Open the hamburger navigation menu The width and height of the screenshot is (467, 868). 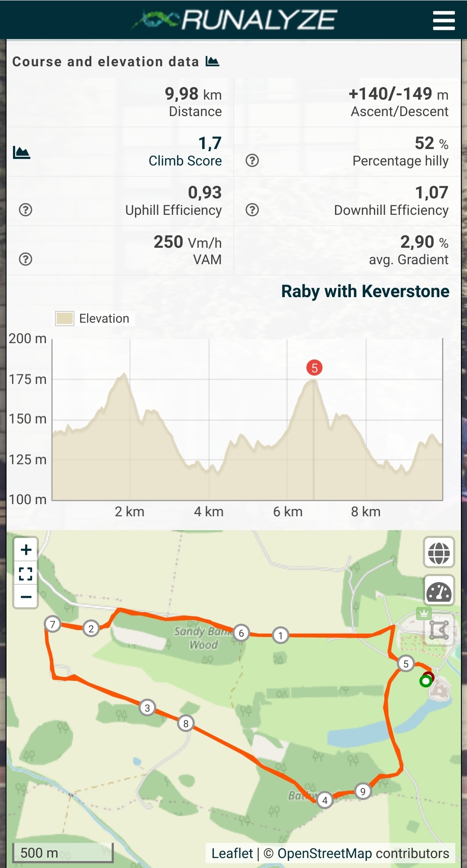[444, 20]
